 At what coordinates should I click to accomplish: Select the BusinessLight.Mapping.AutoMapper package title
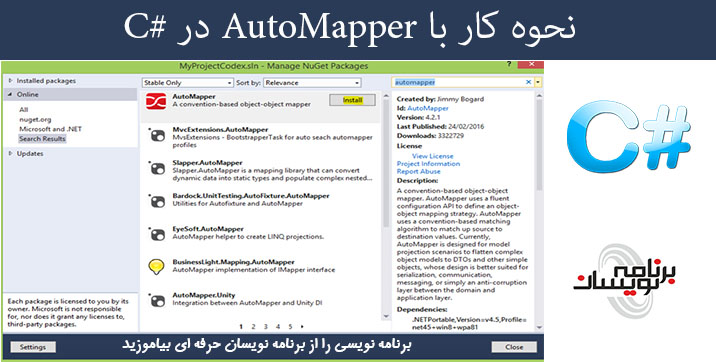tap(233, 262)
